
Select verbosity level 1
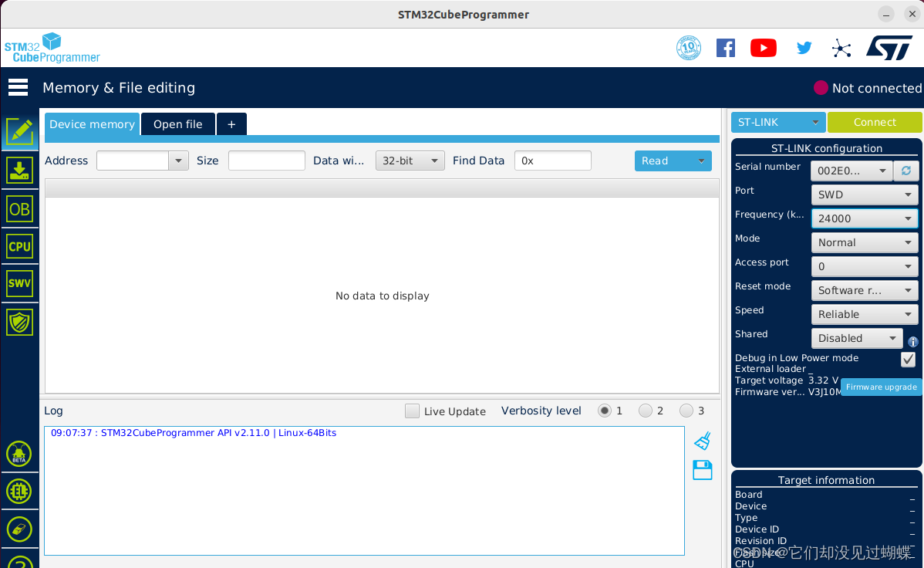[604, 411]
